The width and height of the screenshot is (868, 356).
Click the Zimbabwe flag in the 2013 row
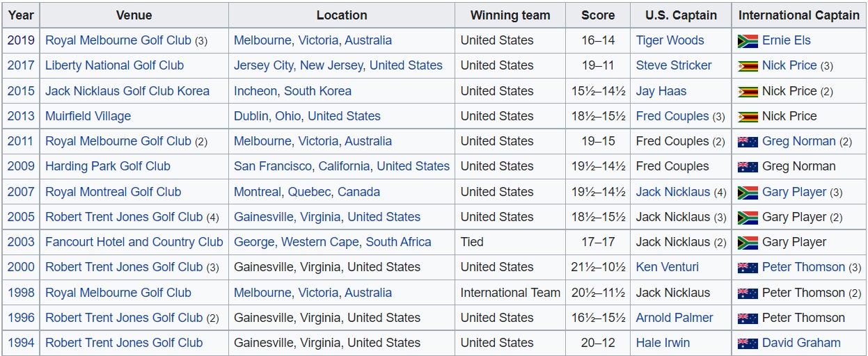click(747, 117)
